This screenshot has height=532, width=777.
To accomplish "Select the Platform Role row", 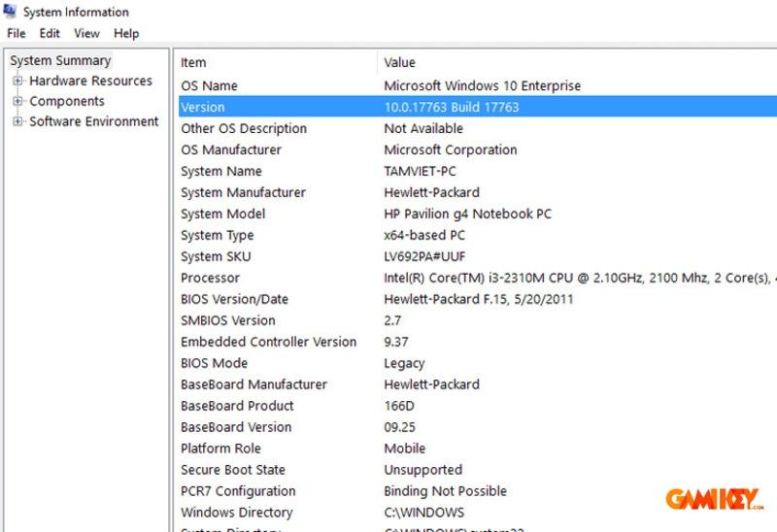I will tap(478, 448).
